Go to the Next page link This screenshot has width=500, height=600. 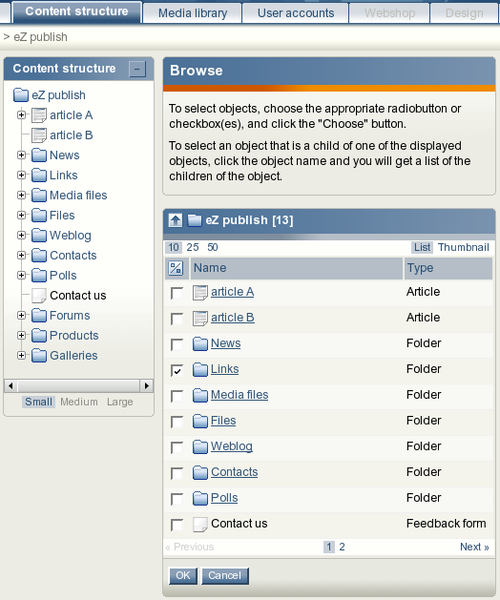pyautogui.click(x=474, y=547)
